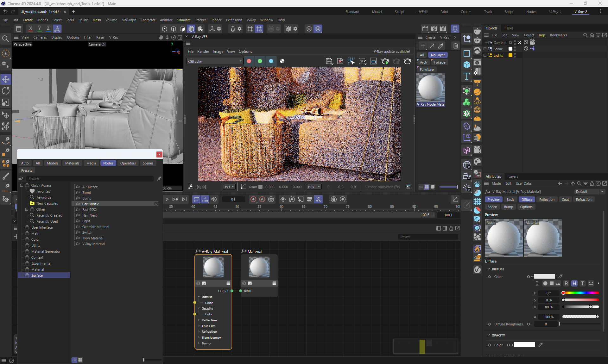Open the Simulate menu
Image resolution: width=608 pixels, height=364 pixels.
click(x=184, y=20)
